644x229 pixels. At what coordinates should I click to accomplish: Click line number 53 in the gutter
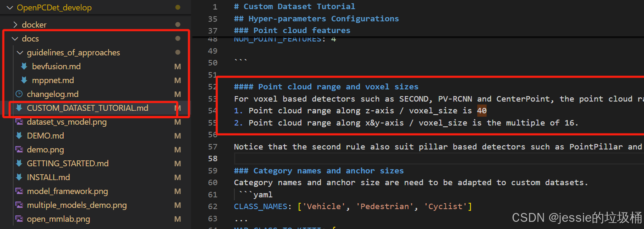pos(213,99)
